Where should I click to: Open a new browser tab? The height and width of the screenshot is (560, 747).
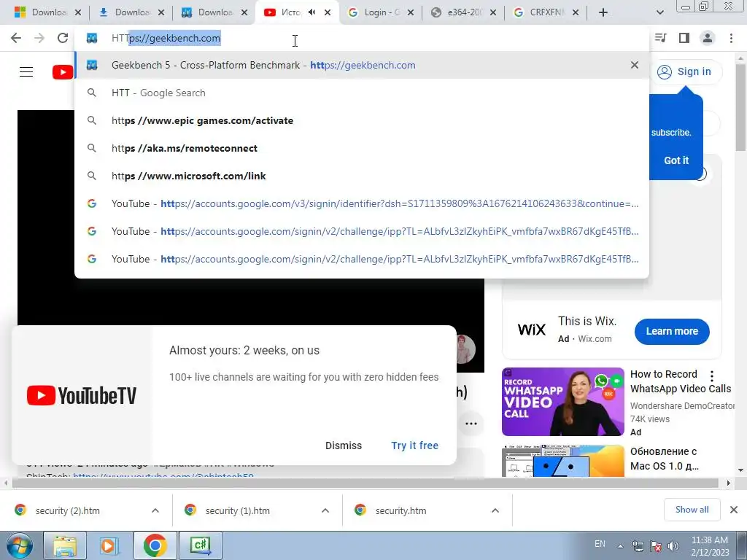[x=603, y=12]
